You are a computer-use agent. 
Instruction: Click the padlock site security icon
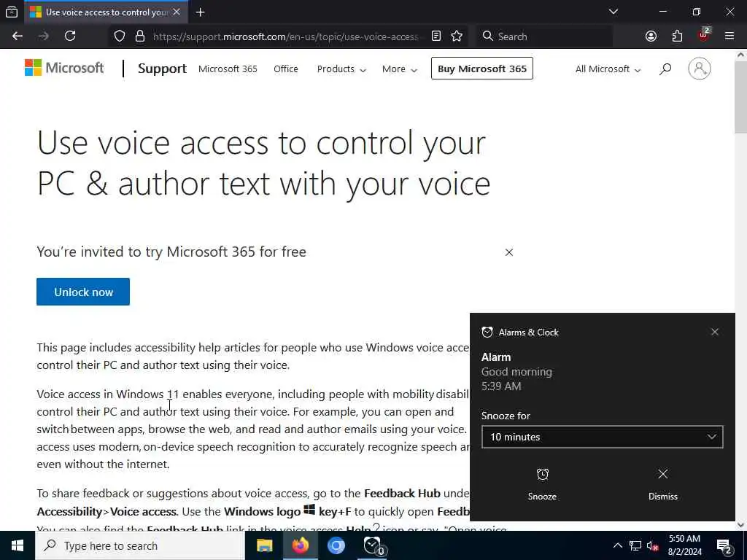140,36
